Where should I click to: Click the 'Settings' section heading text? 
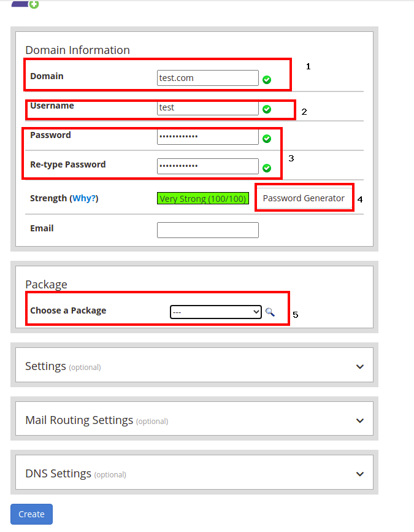coord(45,366)
